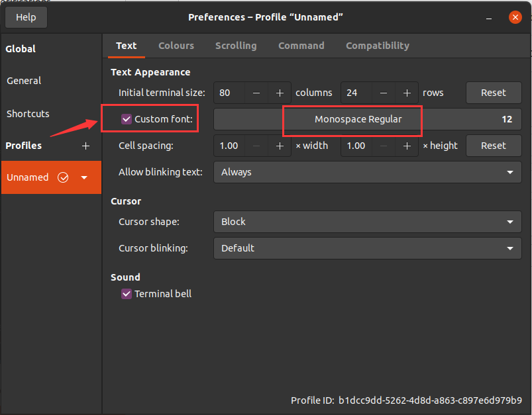Click the Monospace Regular font chooser button
The width and height of the screenshot is (532, 415).
tap(358, 119)
